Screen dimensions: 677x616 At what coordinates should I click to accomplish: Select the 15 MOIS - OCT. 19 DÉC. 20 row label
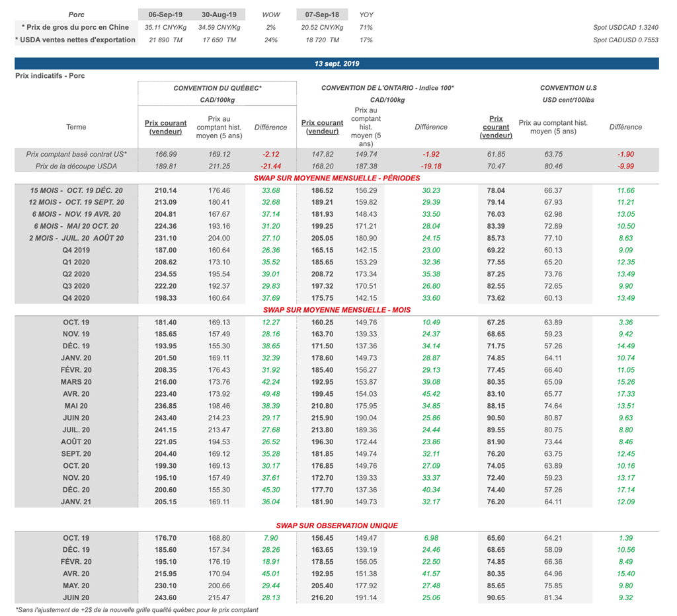(76, 190)
